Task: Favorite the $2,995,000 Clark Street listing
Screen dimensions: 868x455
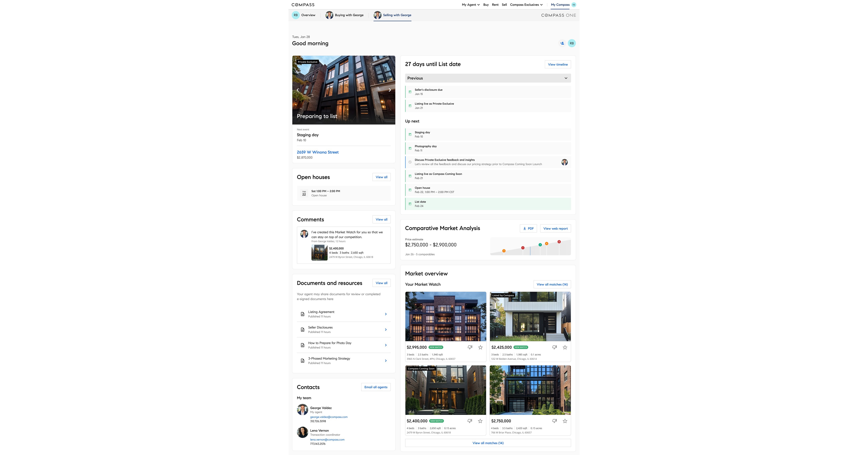Action: coord(480,347)
